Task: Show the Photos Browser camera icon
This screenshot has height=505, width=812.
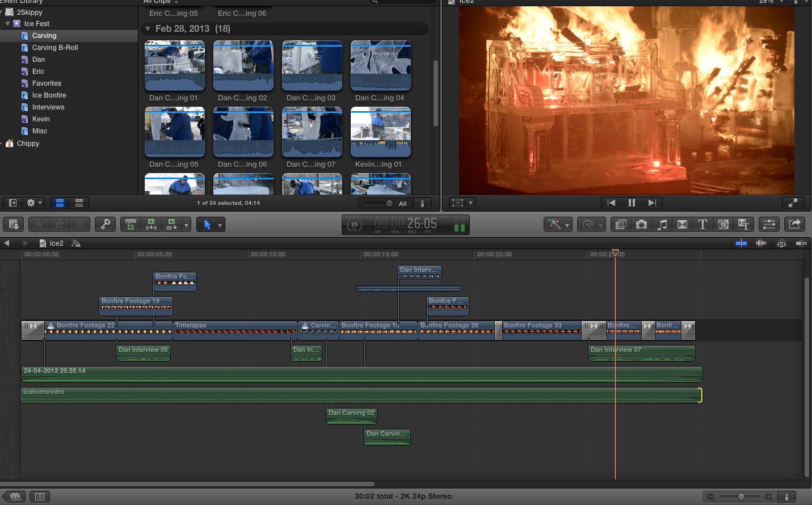Action: pyautogui.click(x=641, y=225)
